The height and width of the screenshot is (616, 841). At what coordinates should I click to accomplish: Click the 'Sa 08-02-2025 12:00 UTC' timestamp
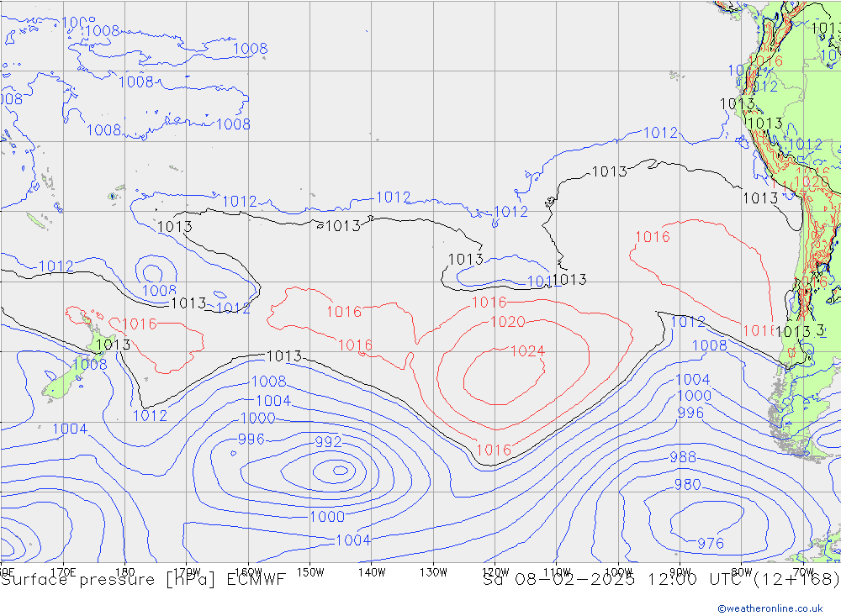pos(614,580)
